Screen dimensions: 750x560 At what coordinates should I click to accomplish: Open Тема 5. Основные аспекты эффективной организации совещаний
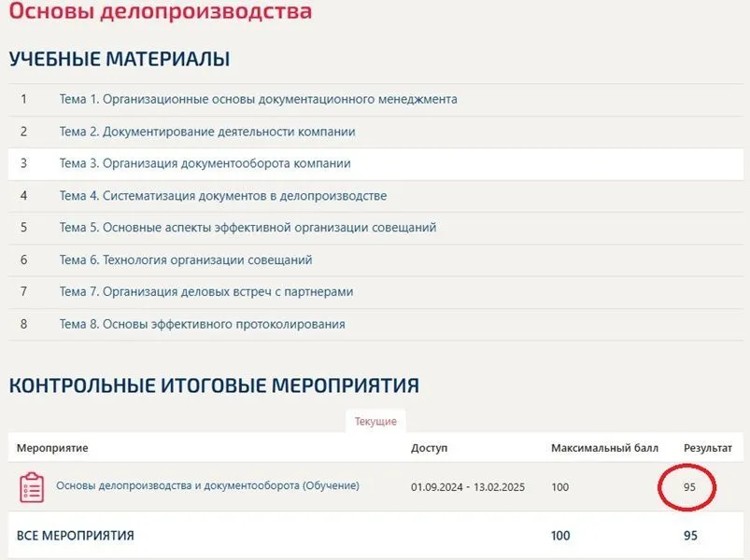(248, 228)
